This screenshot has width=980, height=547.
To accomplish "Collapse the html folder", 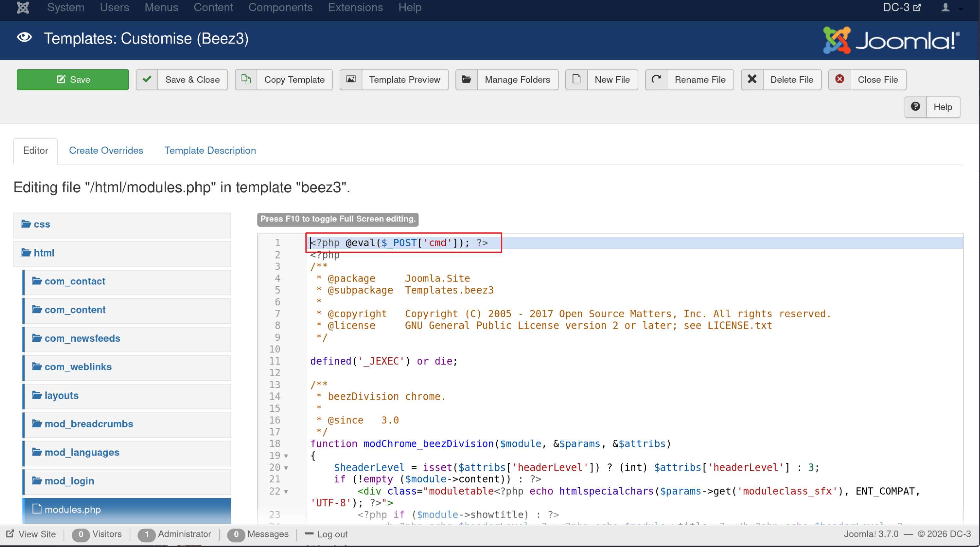I will [122, 253].
